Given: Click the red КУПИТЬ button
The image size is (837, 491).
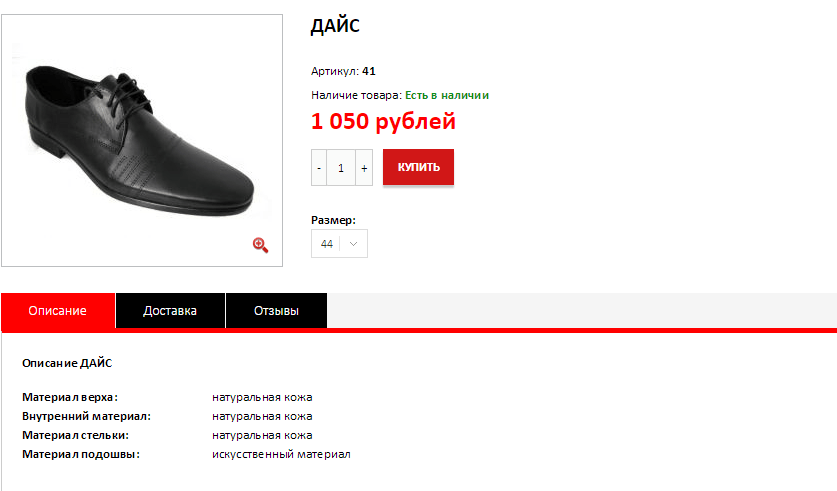Looking at the screenshot, I should (418, 167).
